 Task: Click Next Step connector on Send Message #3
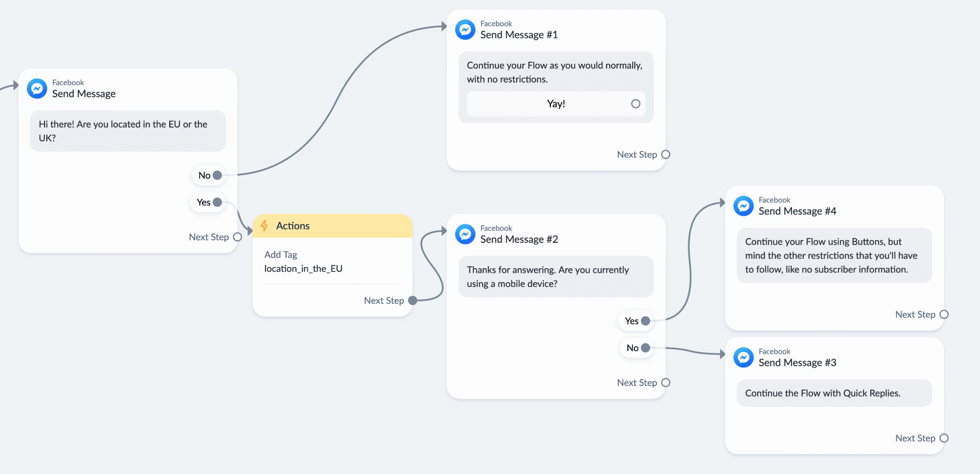tap(944, 438)
